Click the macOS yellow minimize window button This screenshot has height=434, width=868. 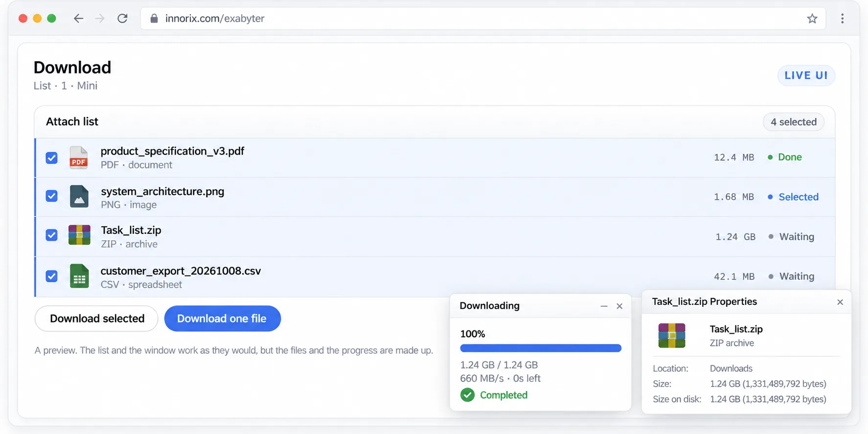[37, 19]
